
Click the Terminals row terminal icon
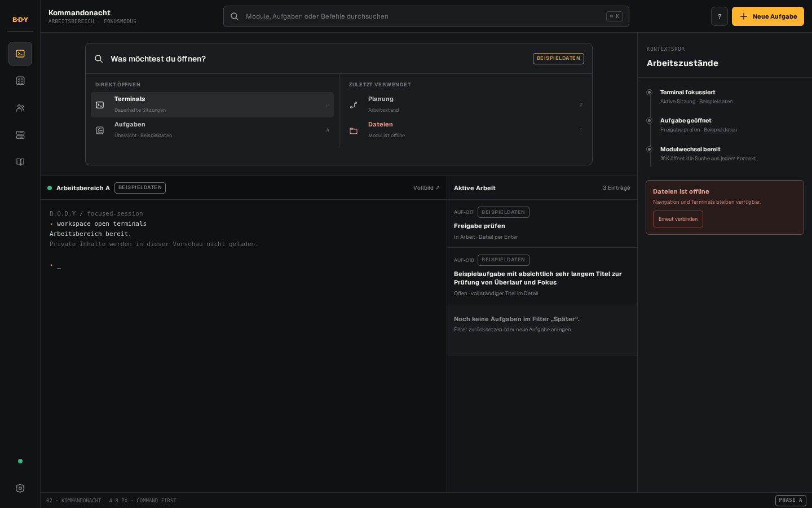coord(100,105)
